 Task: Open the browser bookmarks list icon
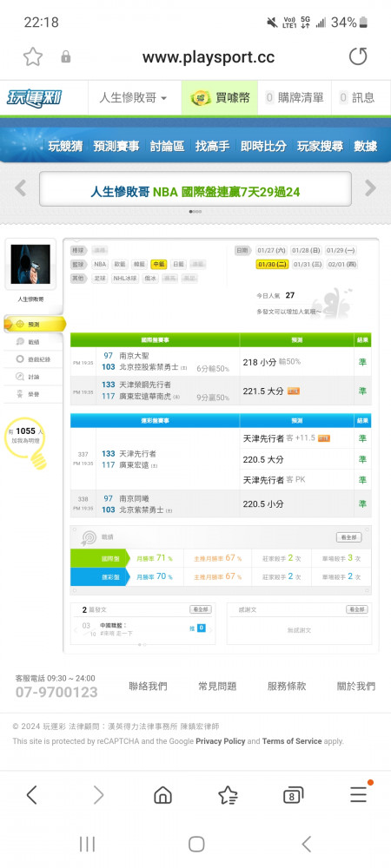tap(228, 795)
